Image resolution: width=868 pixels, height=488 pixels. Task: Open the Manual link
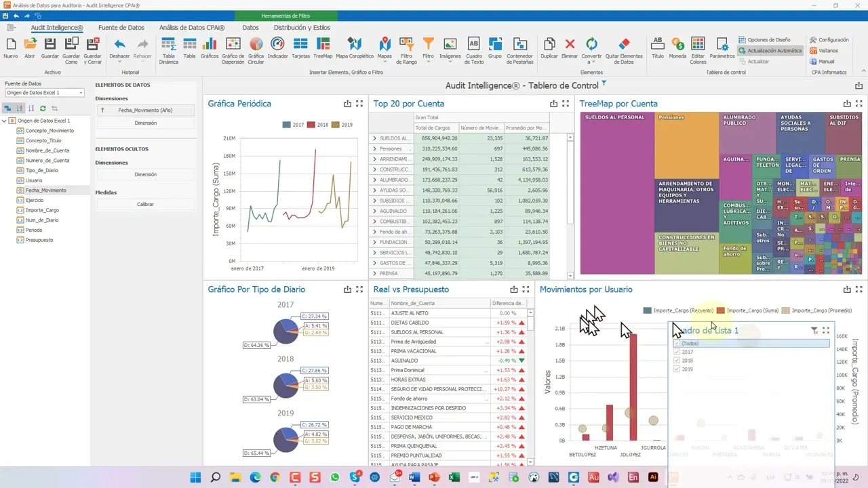pyautogui.click(x=823, y=62)
